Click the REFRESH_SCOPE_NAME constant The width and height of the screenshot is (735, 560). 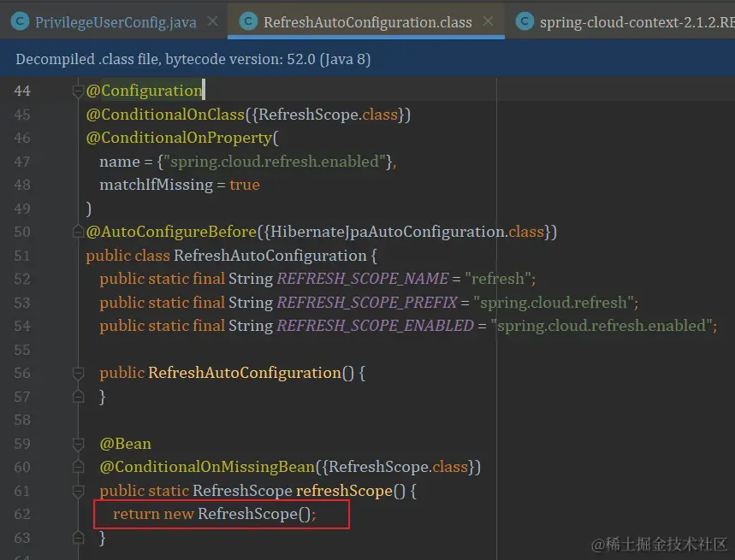[362, 278]
